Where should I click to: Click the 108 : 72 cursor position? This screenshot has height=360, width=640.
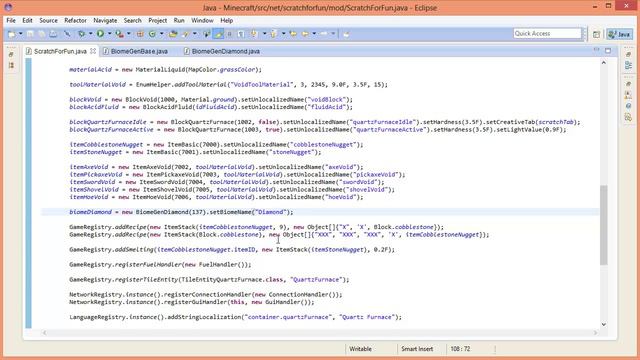[460, 349]
